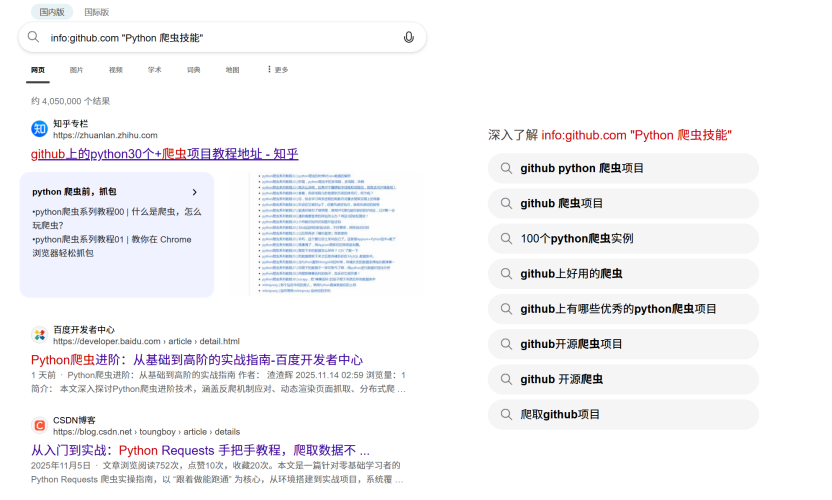Search related '100个python爬虫实例'

coord(623,238)
